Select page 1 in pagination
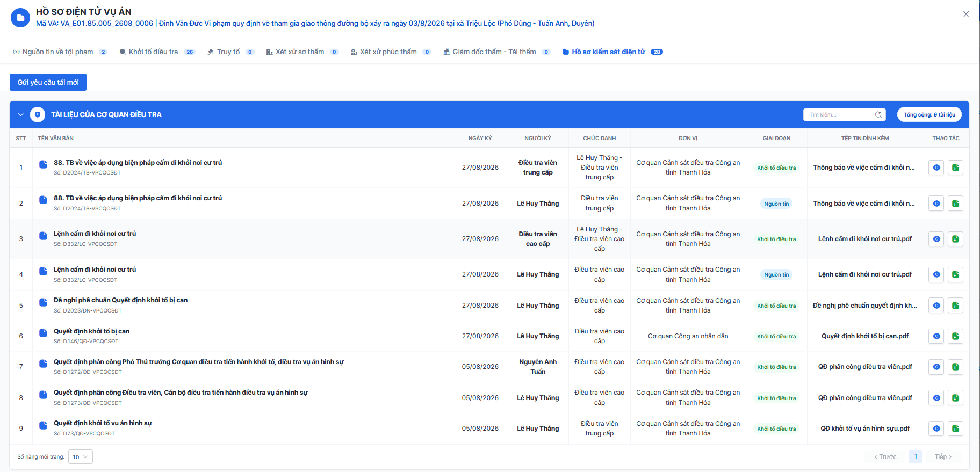Viewport: 980px width, 472px height. click(x=916, y=457)
